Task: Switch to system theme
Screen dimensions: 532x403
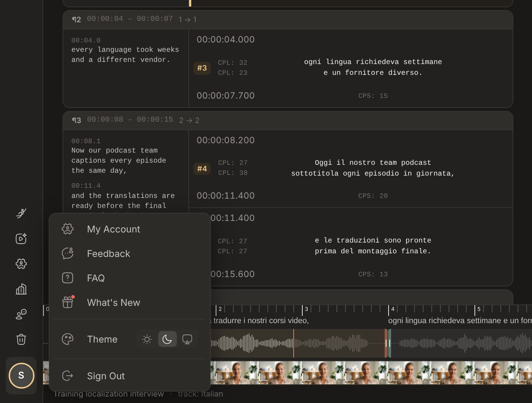Action: point(187,339)
